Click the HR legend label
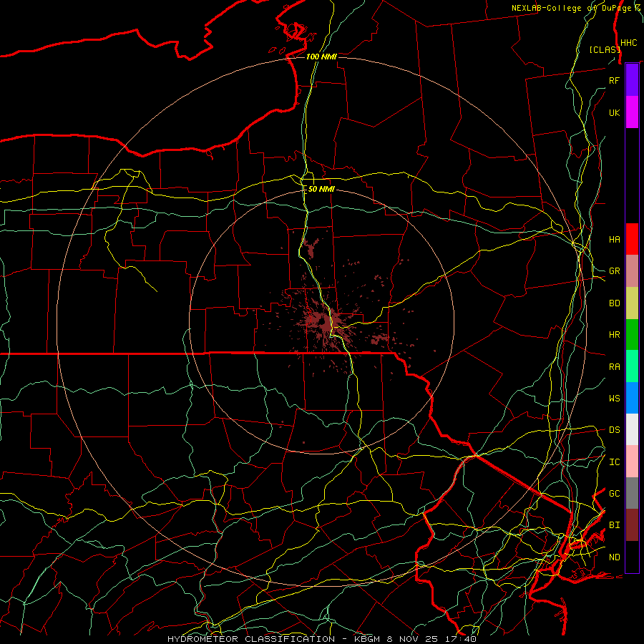This screenshot has height=644, width=644. 614,335
